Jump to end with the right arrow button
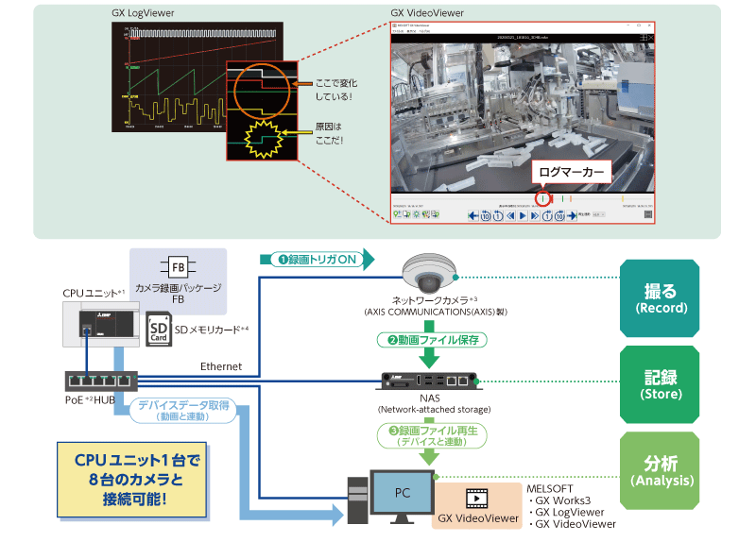This screenshot has height=542, width=756. tap(571, 216)
